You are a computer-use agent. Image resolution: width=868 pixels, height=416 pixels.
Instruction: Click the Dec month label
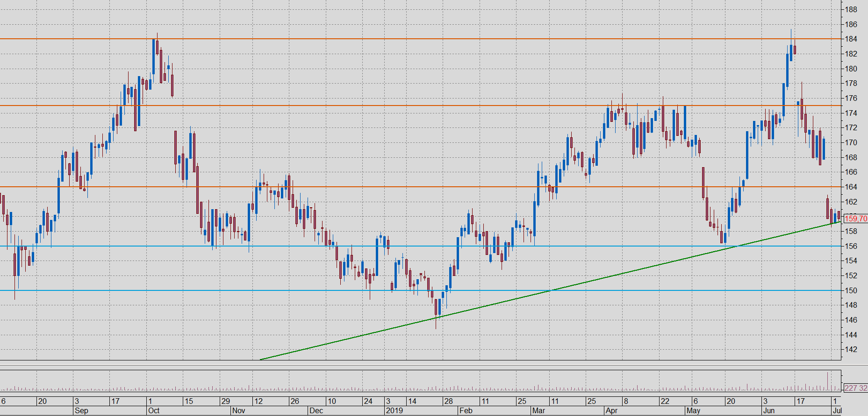316,410
